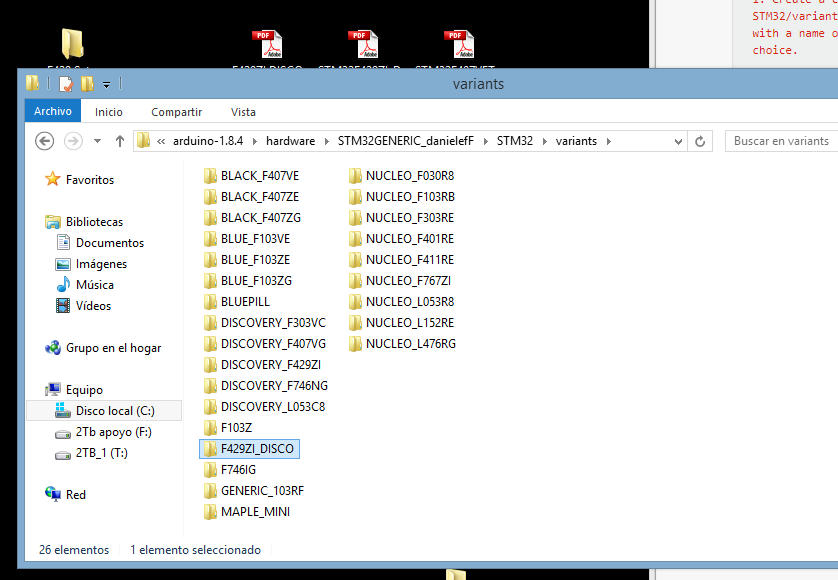The width and height of the screenshot is (838, 580).
Task: Click STM32 in the breadcrumb path
Action: pyautogui.click(x=515, y=141)
